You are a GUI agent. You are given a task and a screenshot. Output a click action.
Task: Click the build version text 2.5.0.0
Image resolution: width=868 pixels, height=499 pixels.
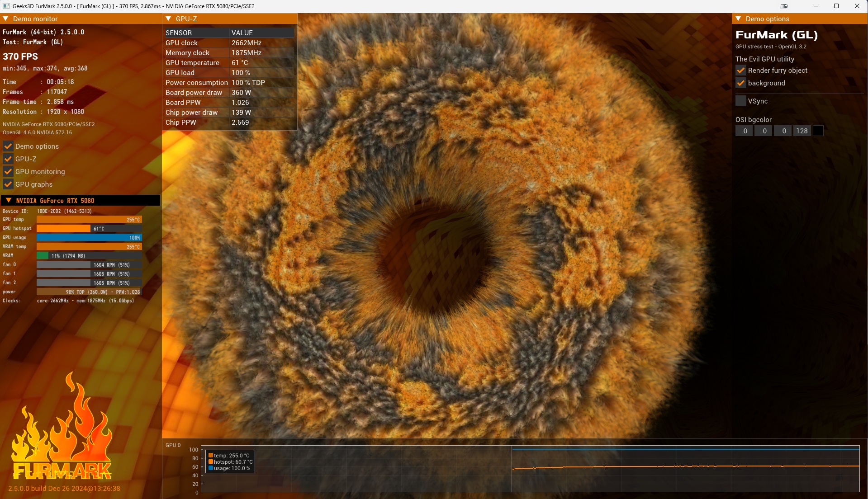click(x=64, y=488)
